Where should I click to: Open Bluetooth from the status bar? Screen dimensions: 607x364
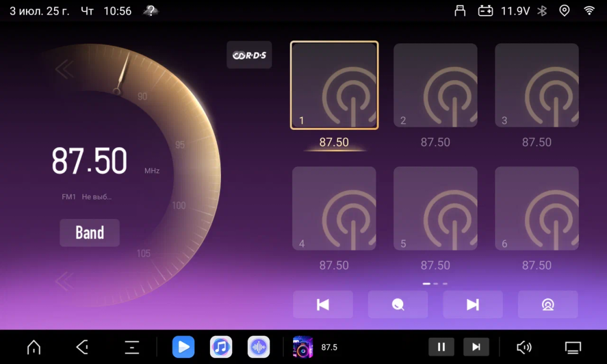pos(542,10)
